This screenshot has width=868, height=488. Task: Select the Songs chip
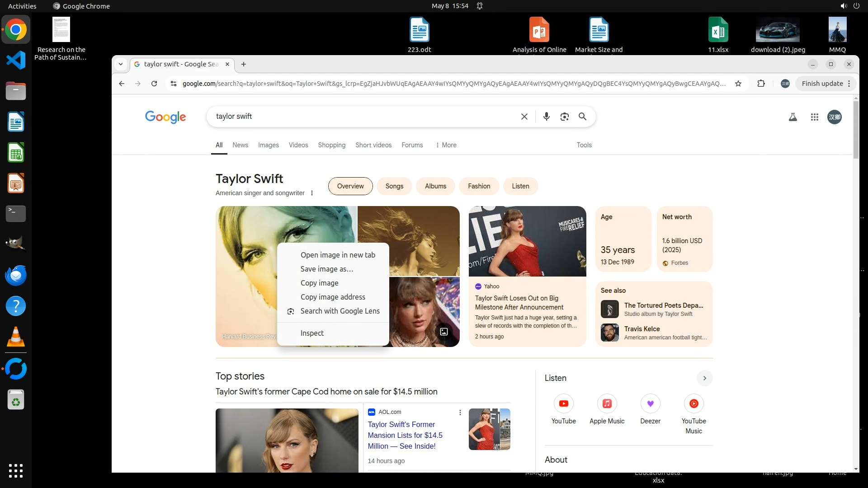(x=394, y=186)
